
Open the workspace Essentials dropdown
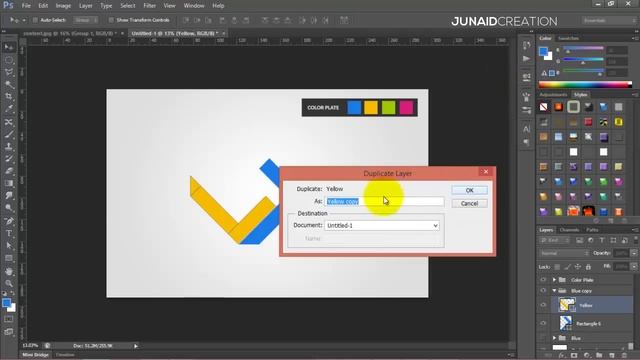click(x=608, y=20)
